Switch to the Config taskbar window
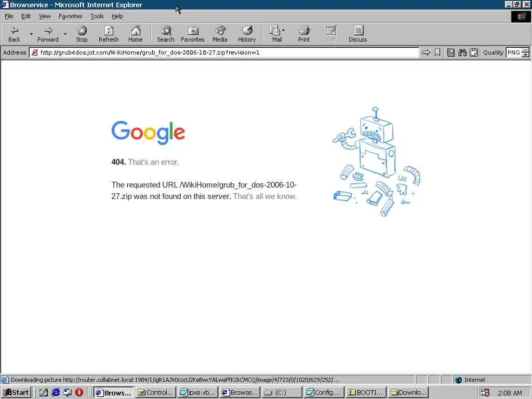532x399 pixels. pos(324,393)
